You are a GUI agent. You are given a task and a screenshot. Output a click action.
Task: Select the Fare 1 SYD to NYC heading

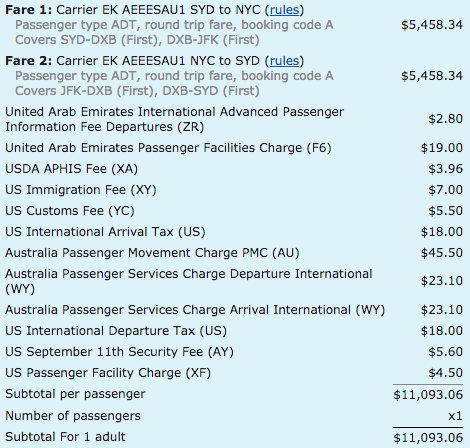tap(155, 10)
